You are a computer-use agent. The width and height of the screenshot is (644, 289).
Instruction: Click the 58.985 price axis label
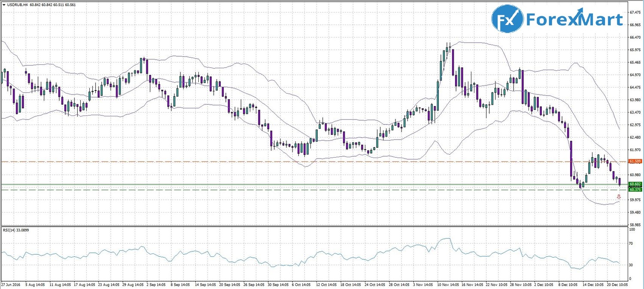pyautogui.click(x=635, y=225)
